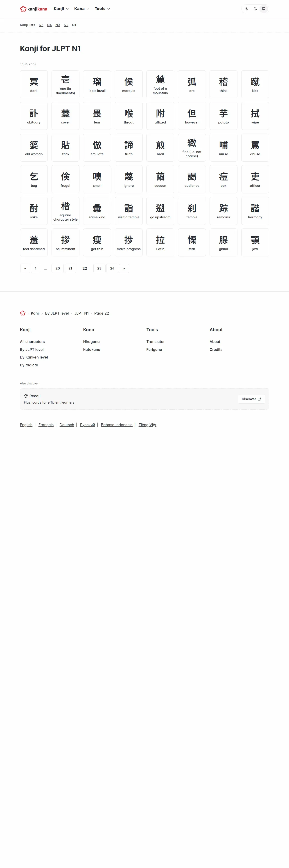Open the 'kick' kanji card
Viewport: 289px width, 868px height.
coord(255,84)
